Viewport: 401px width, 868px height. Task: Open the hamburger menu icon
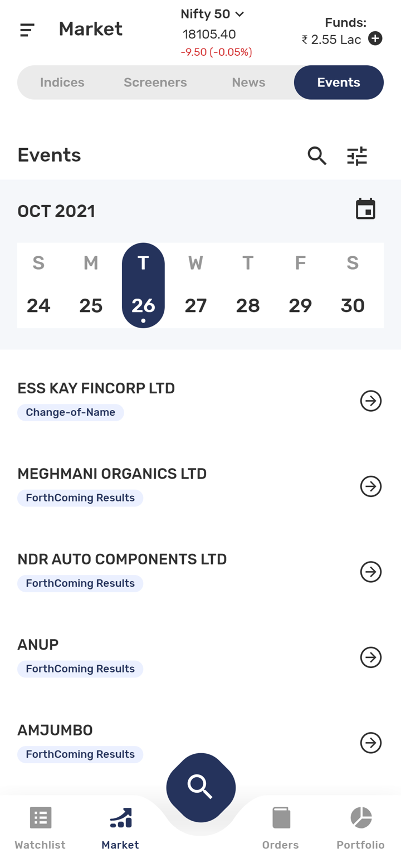pyautogui.click(x=27, y=30)
